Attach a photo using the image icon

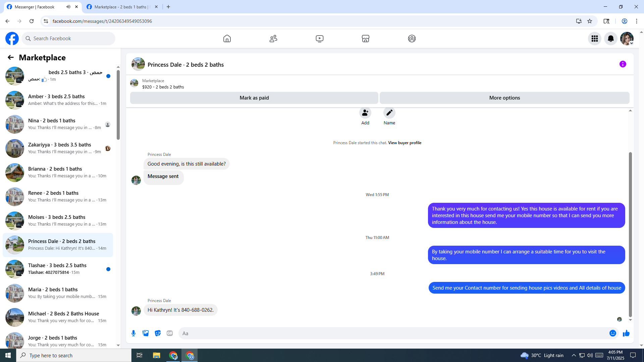click(146, 333)
